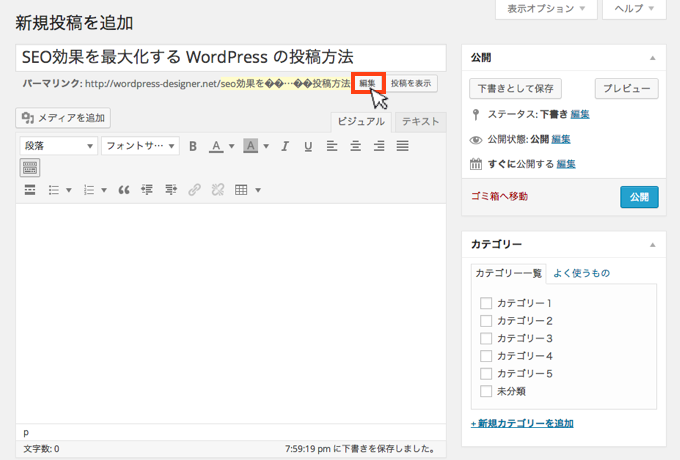Click 新規カテゴリーを追加 link
Viewport: 680px width, 460px height.
pos(522,424)
